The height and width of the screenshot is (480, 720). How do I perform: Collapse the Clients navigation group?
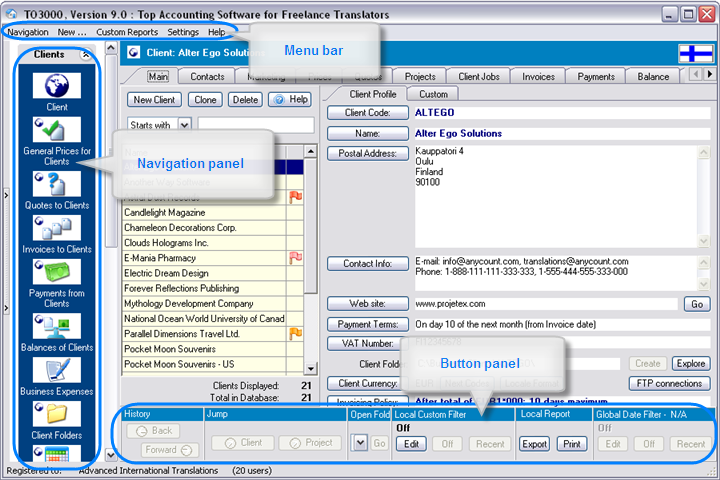85,55
